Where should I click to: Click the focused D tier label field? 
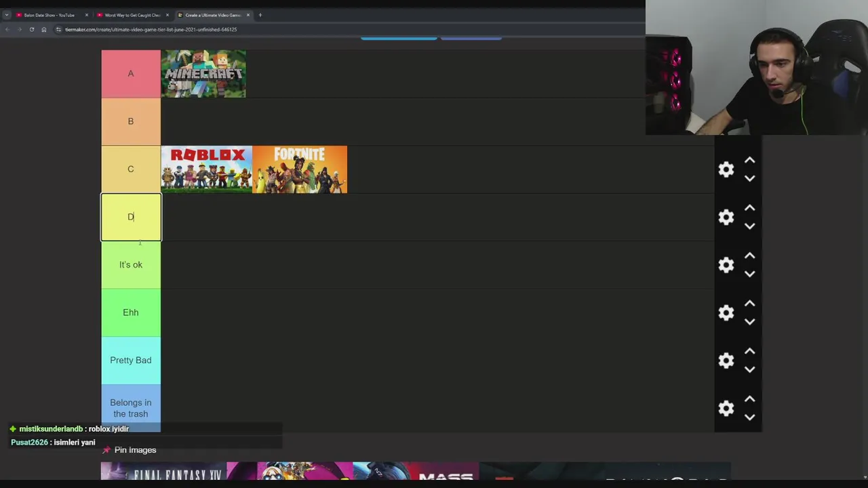point(131,217)
